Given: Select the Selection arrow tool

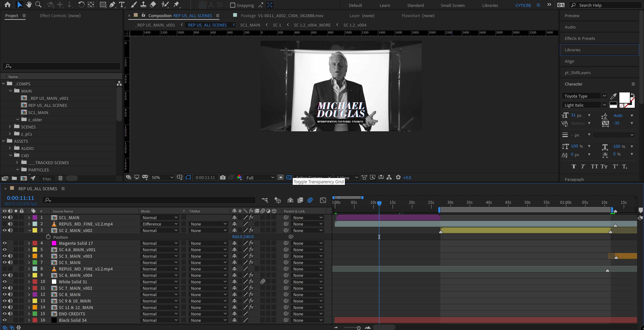Looking at the screenshot, I should point(19,5).
